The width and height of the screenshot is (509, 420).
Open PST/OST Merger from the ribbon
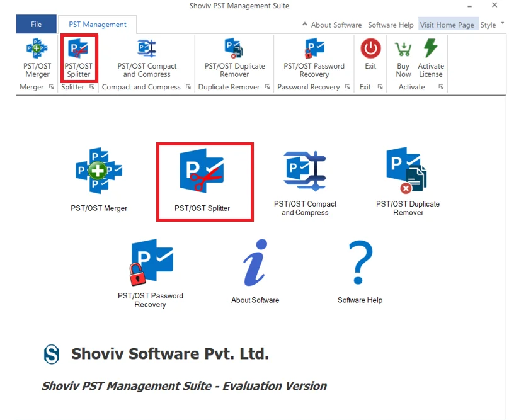[37, 58]
